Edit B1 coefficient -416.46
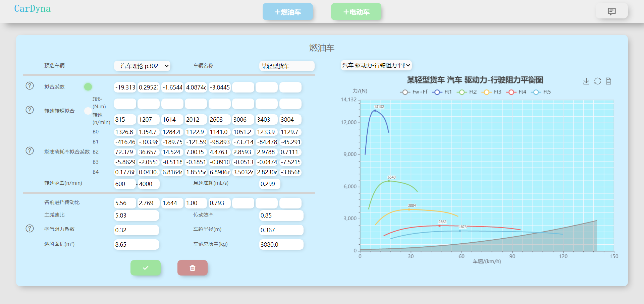644x304 pixels. pyautogui.click(x=125, y=142)
